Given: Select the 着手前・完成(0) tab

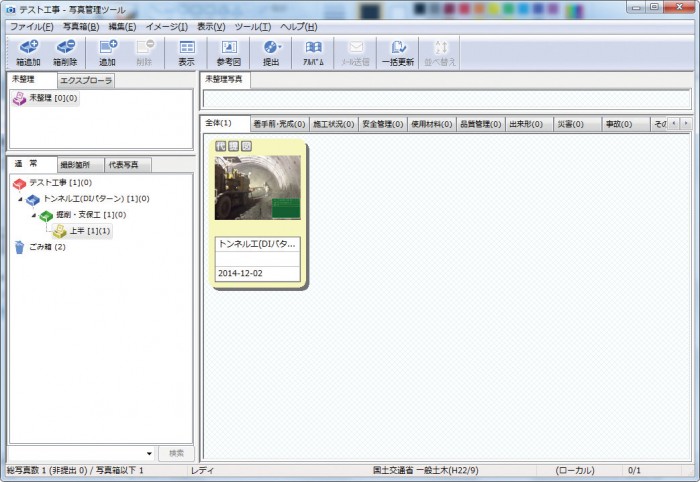Looking at the screenshot, I should tap(279, 124).
